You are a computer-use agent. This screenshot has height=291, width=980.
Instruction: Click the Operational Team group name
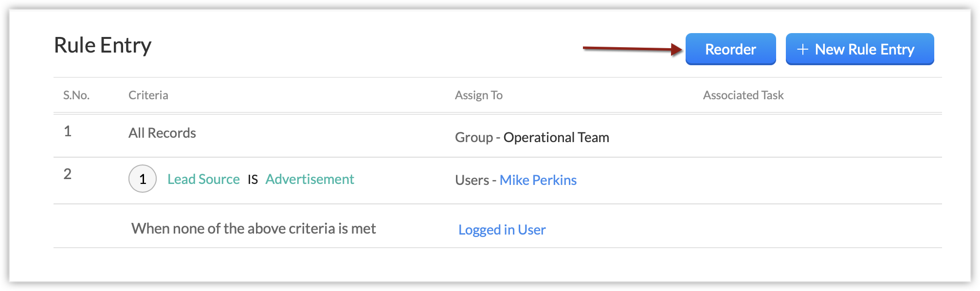click(x=556, y=137)
